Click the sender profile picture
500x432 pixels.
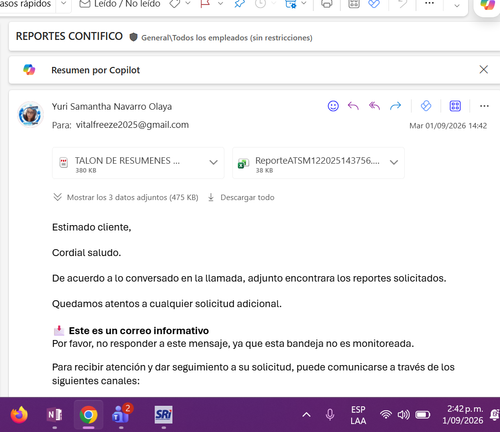[x=30, y=115]
